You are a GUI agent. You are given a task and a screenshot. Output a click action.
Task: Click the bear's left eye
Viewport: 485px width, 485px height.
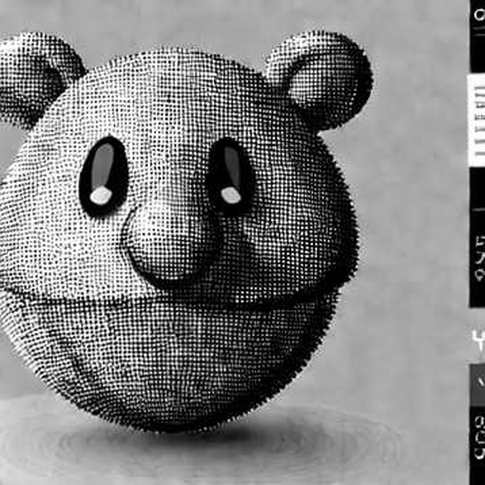coord(103,176)
